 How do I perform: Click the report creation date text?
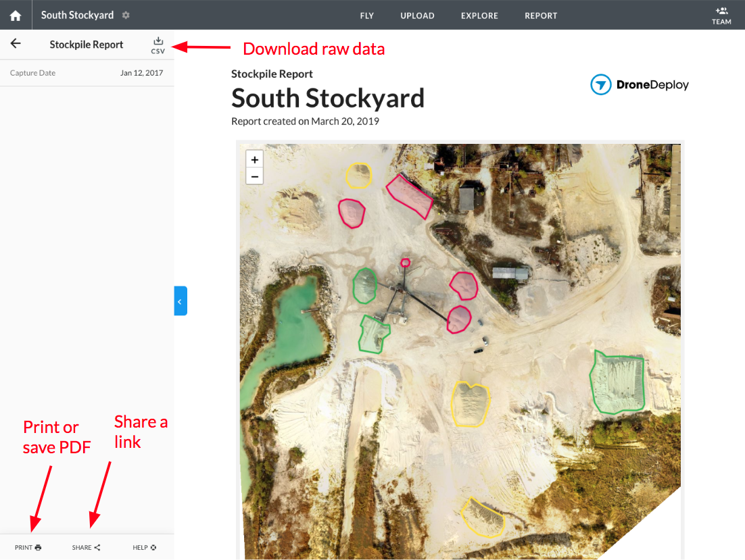tap(305, 122)
